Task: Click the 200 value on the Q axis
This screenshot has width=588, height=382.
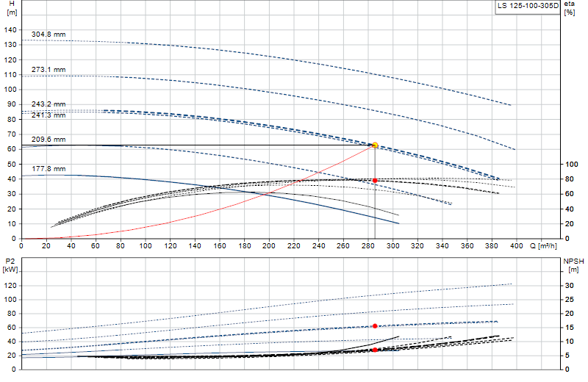Action: [269, 246]
